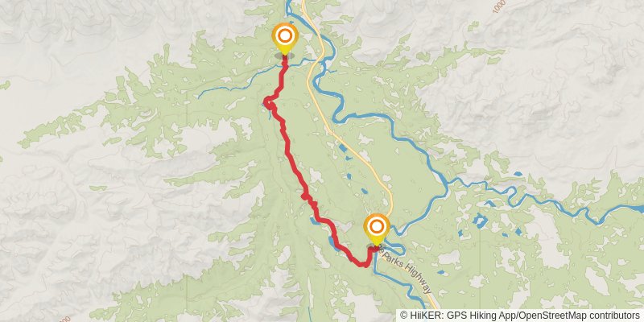Viewport: 644px width, 322px height.
Task: Click the small lake beside lower trail
Action: (x=331, y=242)
